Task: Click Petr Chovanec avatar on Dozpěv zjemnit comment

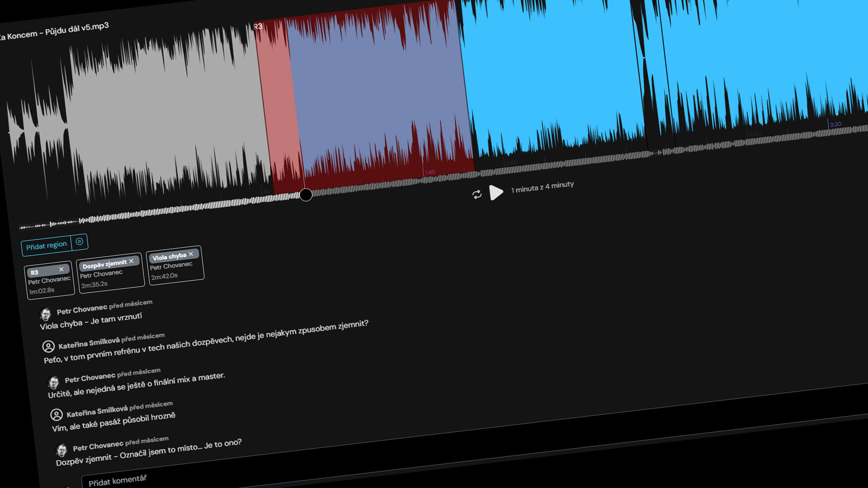Action: coord(61,450)
